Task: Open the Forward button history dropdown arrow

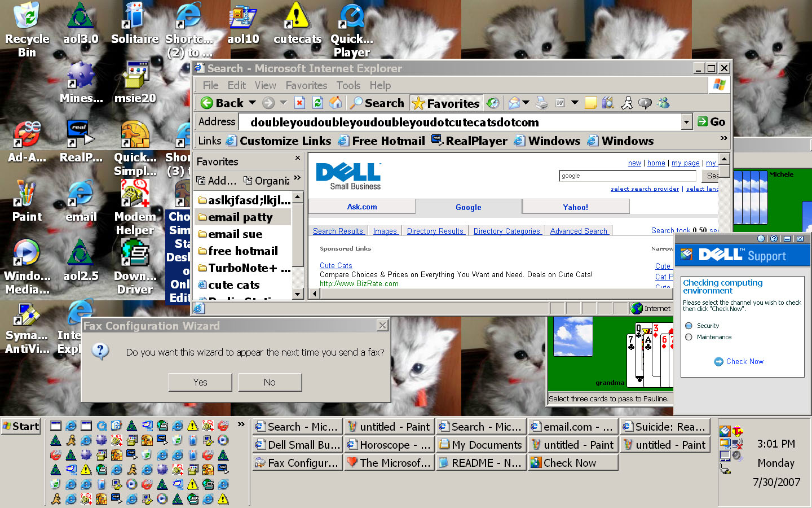Action: click(283, 103)
